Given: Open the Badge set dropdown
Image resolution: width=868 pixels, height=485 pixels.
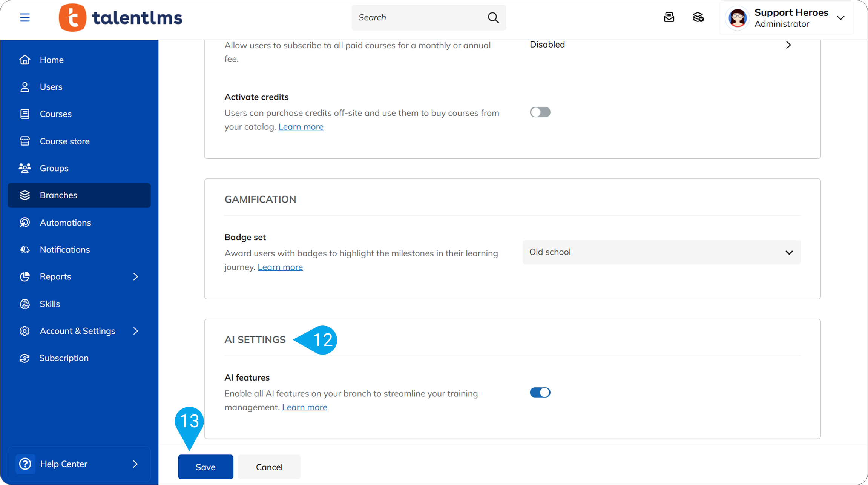Looking at the screenshot, I should [x=661, y=252].
